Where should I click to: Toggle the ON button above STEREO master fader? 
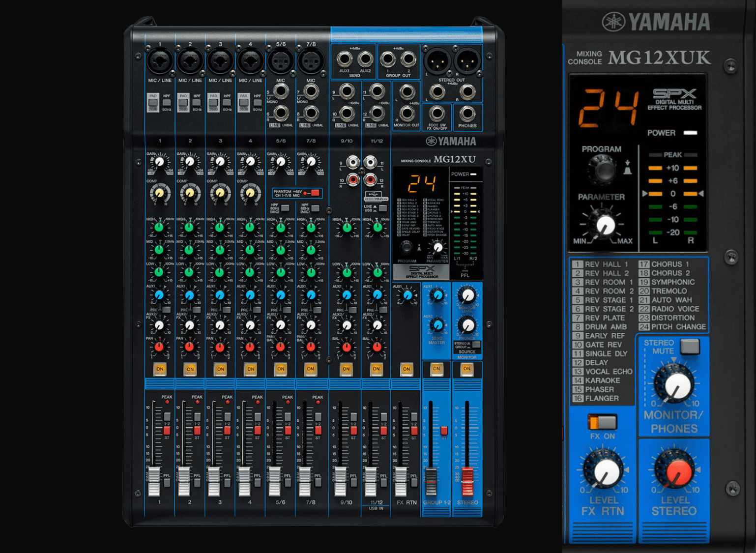(467, 369)
